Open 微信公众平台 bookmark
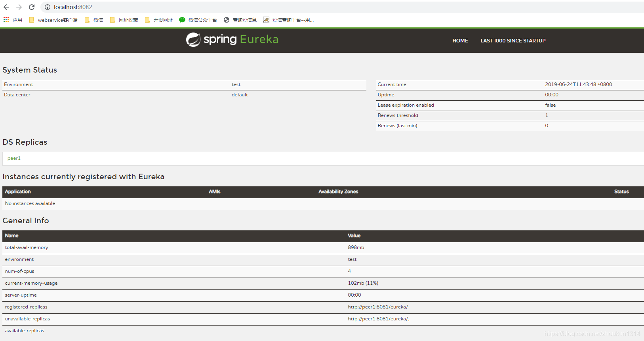The height and width of the screenshot is (341, 644). click(x=198, y=20)
